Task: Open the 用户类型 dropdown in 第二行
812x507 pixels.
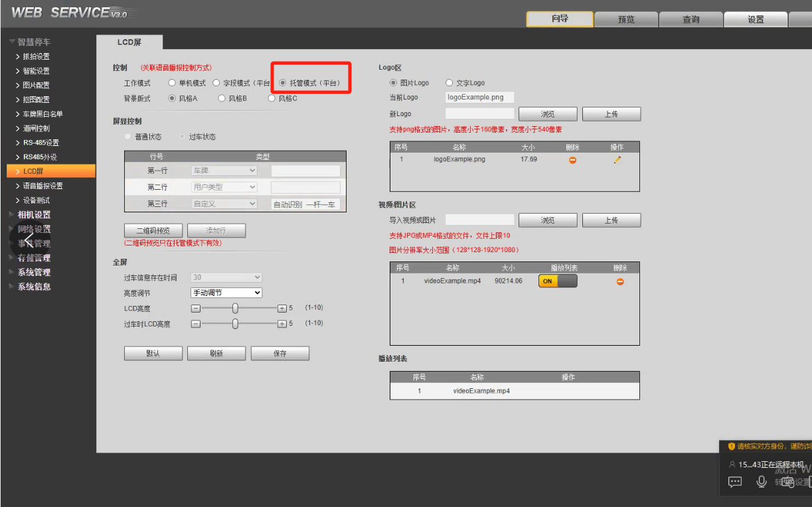Action: pyautogui.click(x=224, y=187)
